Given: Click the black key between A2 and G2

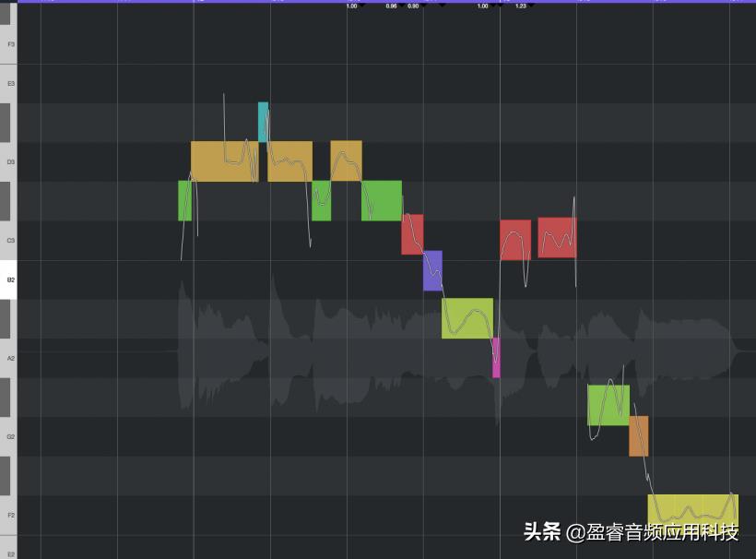Looking at the screenshot, I should (5, 398).
